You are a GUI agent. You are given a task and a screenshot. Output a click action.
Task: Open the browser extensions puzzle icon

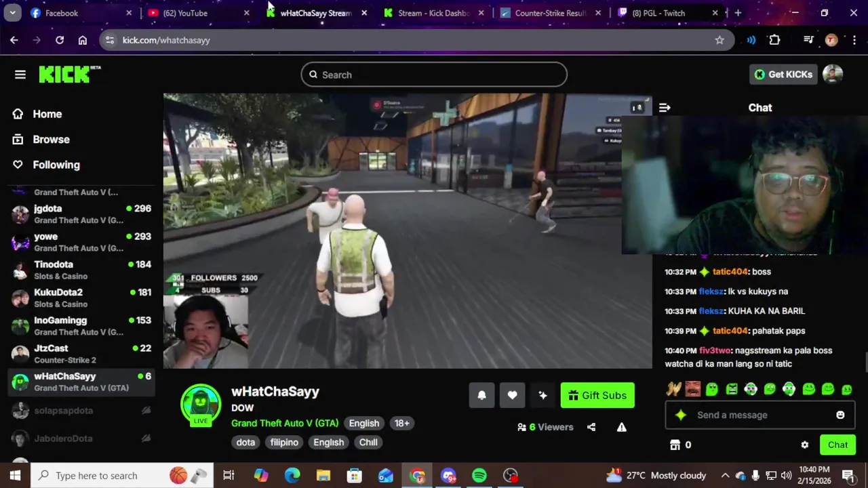pos(774,40)
